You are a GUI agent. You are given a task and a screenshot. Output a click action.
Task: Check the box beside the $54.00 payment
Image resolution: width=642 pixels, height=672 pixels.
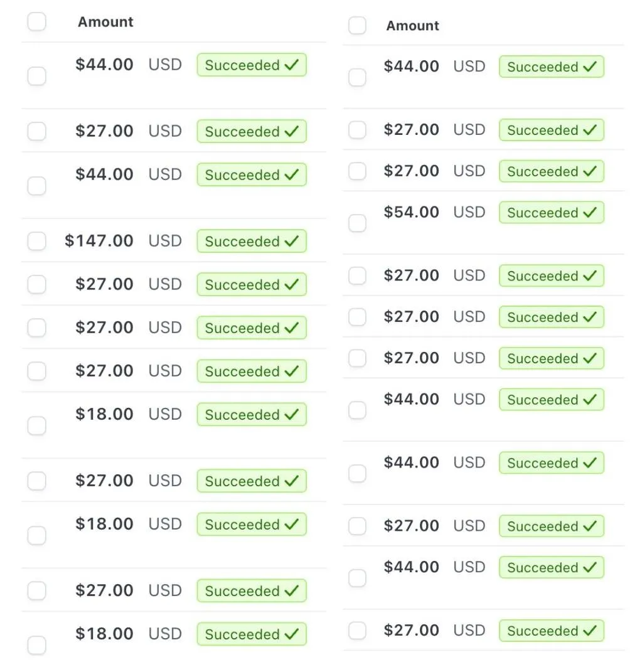coord(357,223)
